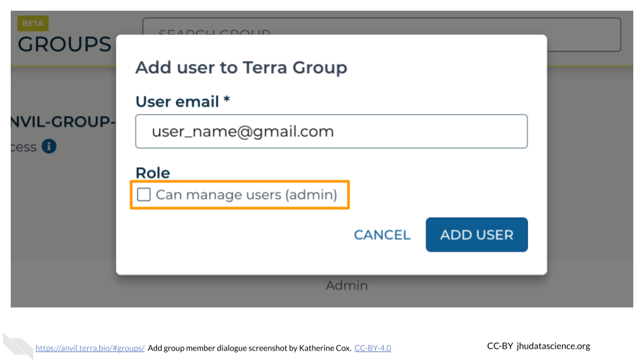Click the 'User email *' label
This screenshot has height=362, width=644.
[x=182, y=101]
